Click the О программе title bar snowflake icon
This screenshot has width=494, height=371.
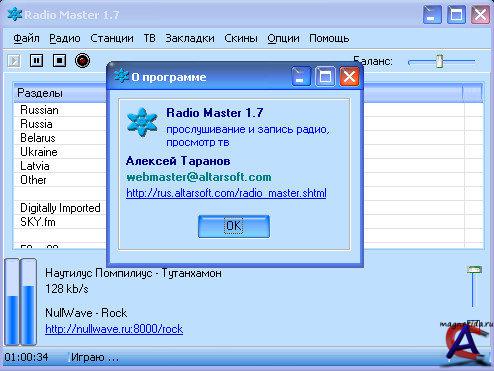(121, 76)
